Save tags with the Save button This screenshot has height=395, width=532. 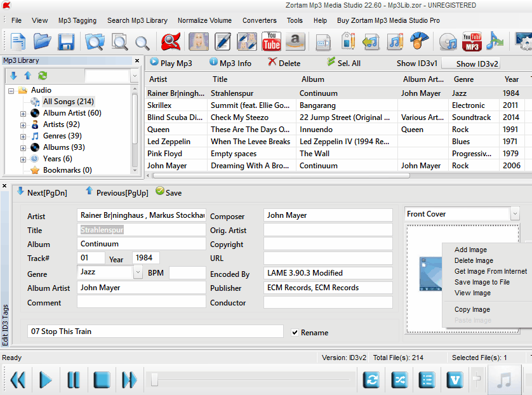pos(169,192)
